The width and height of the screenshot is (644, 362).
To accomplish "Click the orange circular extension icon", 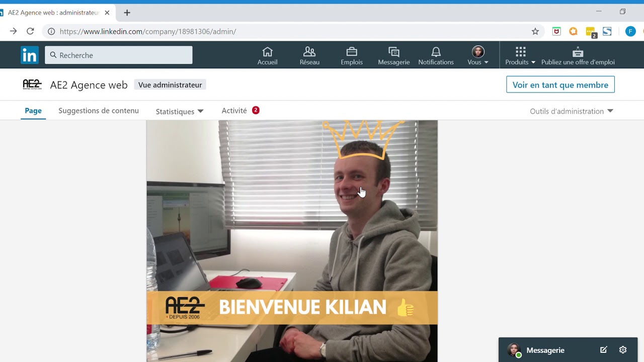I will click(x=573, y=31).
